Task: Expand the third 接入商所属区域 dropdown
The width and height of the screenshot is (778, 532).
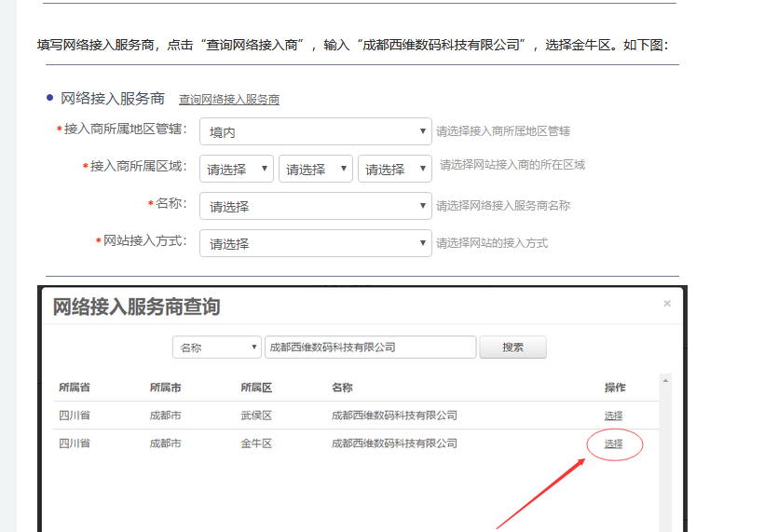Action: point(395,170)
